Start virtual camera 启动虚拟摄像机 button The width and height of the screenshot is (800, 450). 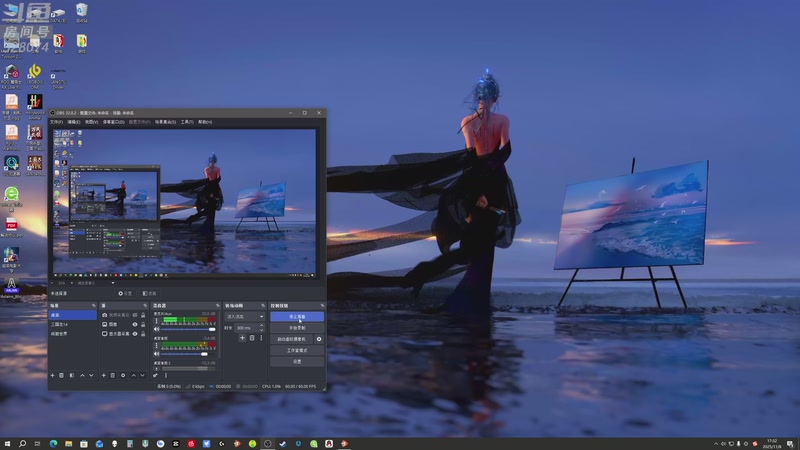[x=291, y=339]
